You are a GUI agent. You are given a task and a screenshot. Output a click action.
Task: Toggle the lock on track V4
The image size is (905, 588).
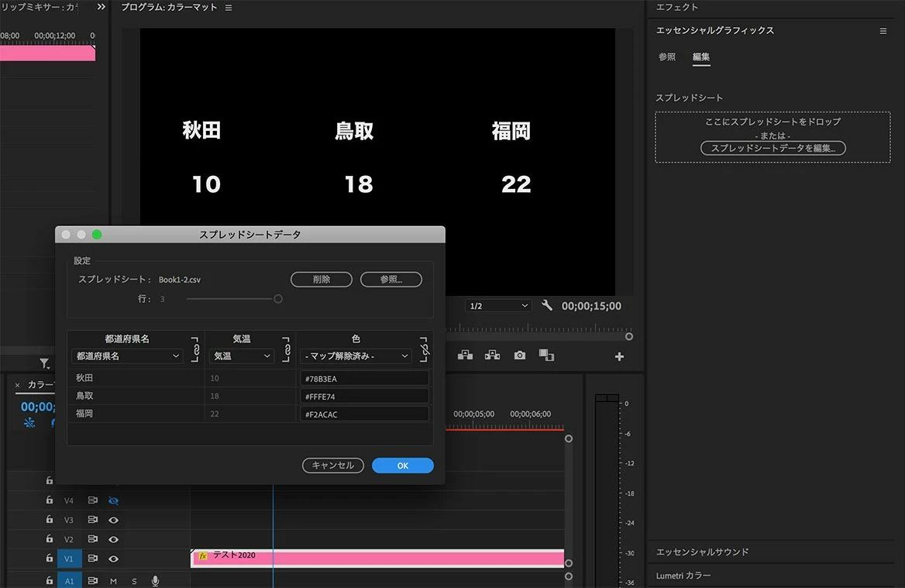tap(50, 500)
